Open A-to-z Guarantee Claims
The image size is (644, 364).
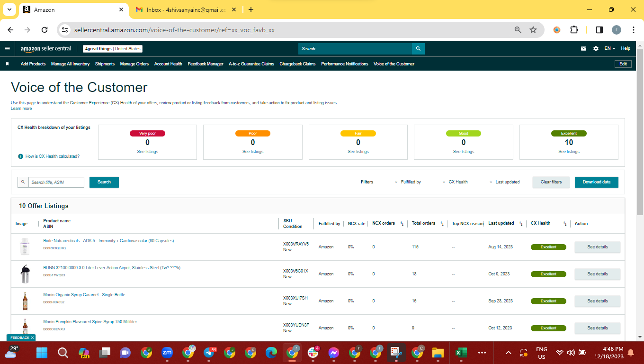(x=251, y=64)
